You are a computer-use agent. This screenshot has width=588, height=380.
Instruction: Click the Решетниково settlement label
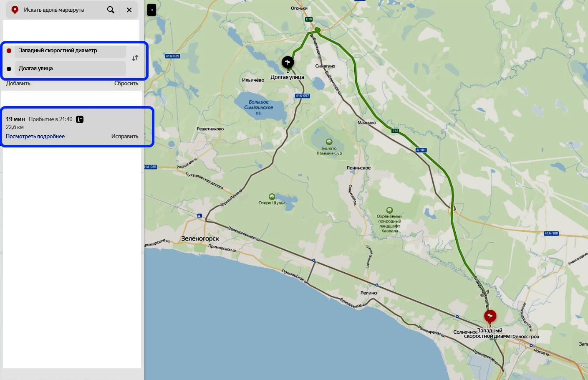210,129
